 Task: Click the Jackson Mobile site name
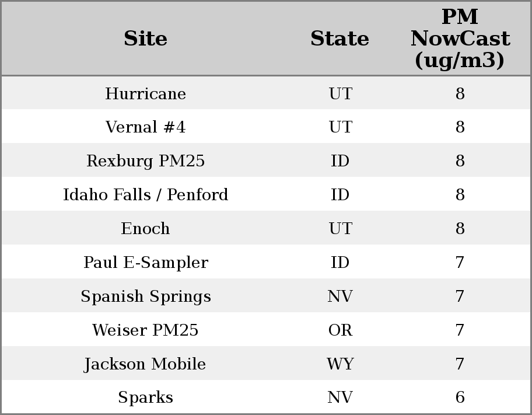(145, 364)
